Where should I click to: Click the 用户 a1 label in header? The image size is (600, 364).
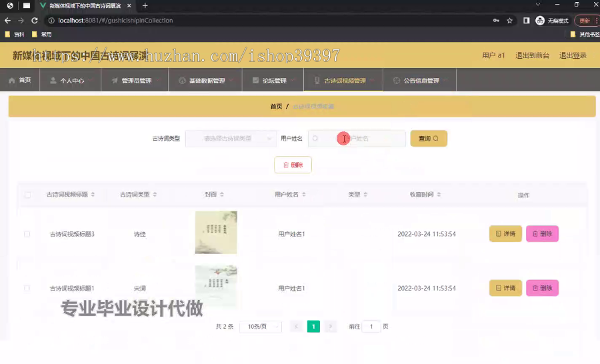click(x=493, y=55)
